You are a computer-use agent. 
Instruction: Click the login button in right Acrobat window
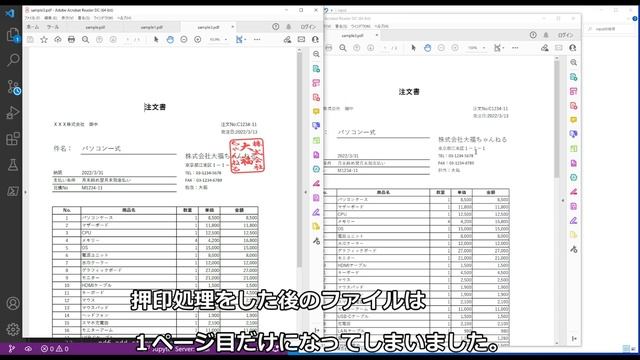click(x=565, y=35)
